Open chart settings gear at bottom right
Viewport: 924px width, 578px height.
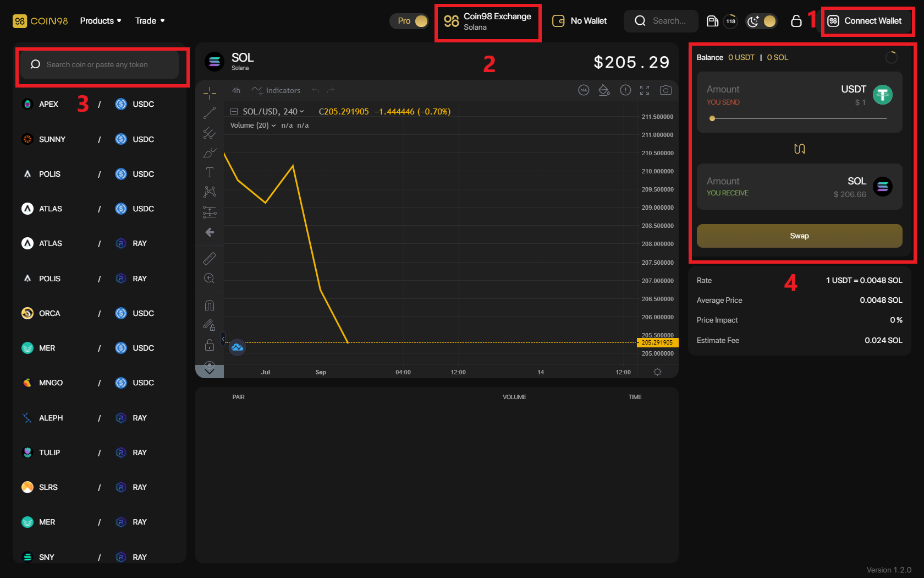pos(657,372)
